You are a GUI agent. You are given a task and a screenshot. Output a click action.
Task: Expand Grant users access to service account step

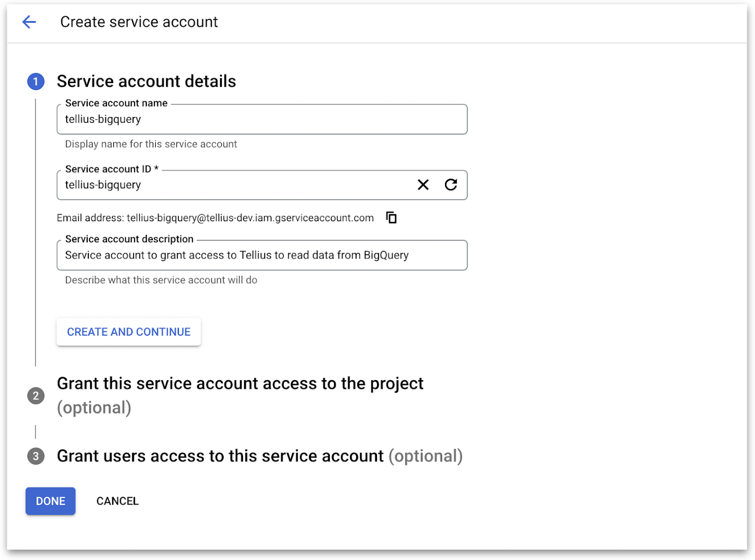[220, 456]
